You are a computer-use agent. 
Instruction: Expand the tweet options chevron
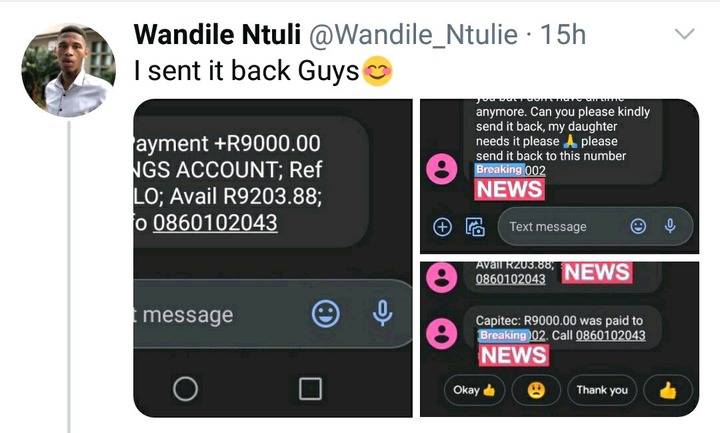click(x=684, y=34)
